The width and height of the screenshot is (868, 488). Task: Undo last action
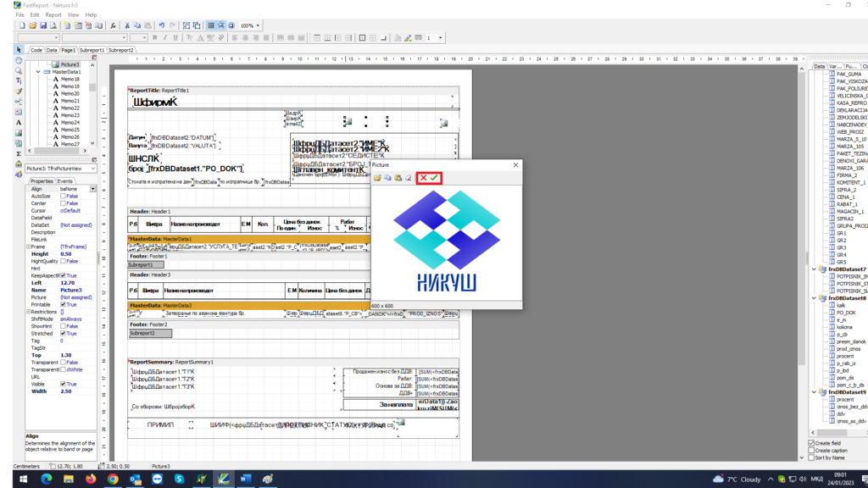162,25
